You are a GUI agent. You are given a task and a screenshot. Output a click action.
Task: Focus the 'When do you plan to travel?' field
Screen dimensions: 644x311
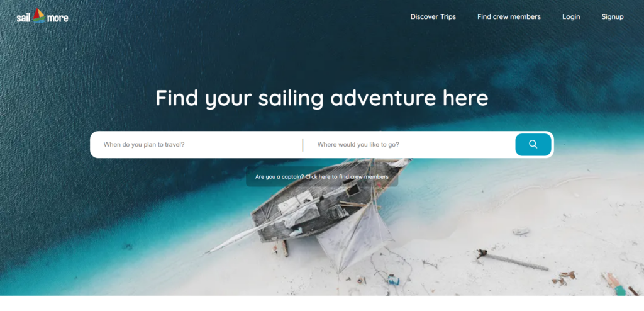(x=197, y=145)
